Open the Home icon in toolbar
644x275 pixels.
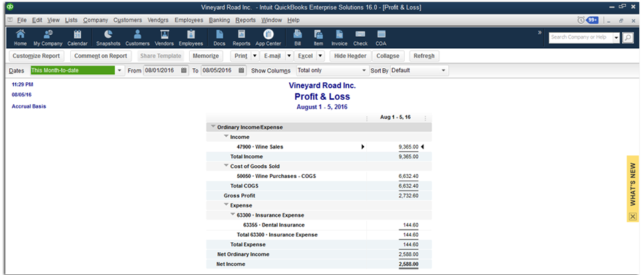(20, 37)
